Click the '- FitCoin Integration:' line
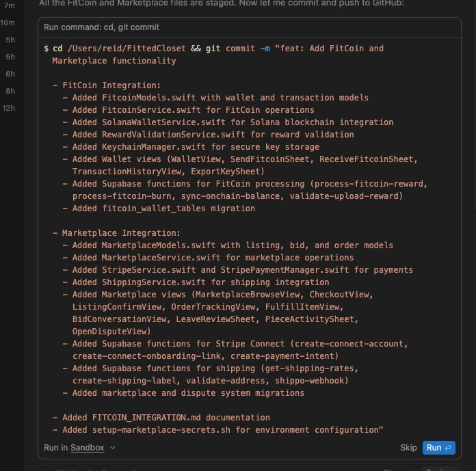This screenshot has height=471, width=476. (x=107, y=85)
